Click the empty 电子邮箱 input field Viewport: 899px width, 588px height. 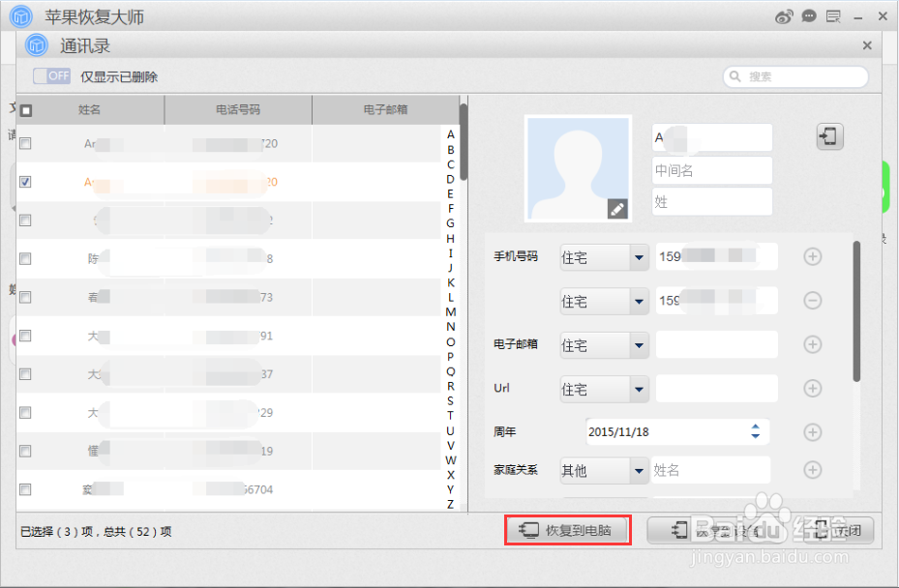click(x=717, y=344)
